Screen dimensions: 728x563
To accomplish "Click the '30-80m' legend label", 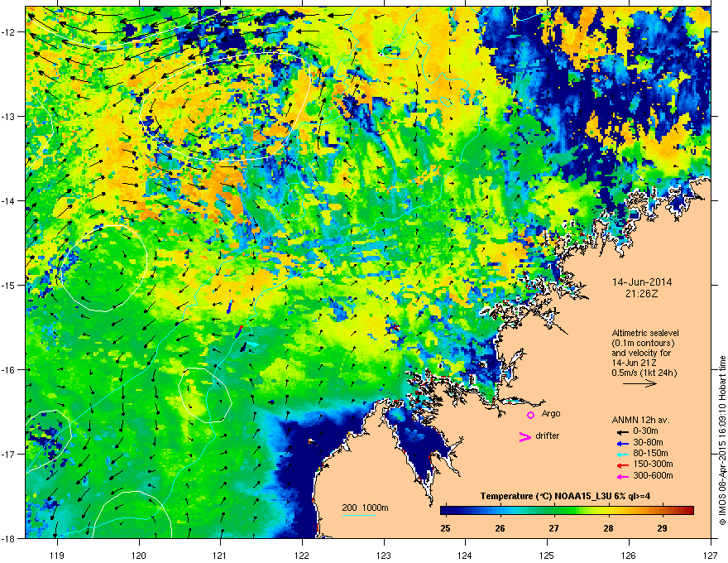I will coord(648,442).
